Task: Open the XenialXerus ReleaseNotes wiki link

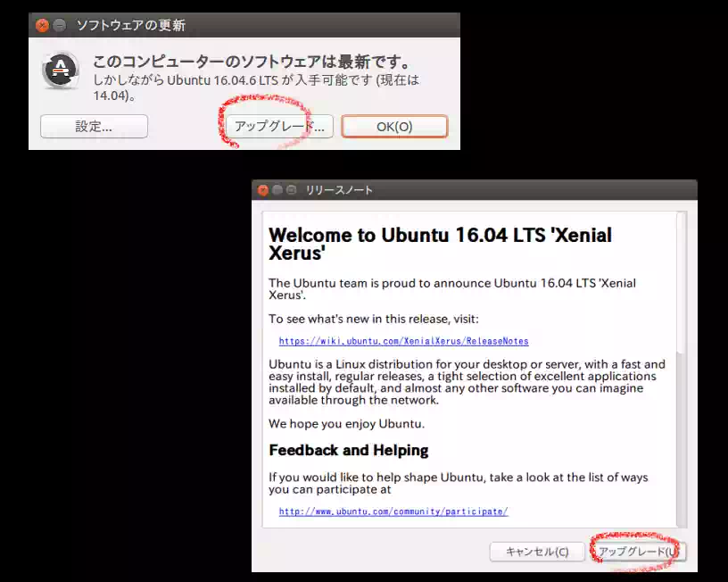Action: pyautogui.click(x=403, y=341)
